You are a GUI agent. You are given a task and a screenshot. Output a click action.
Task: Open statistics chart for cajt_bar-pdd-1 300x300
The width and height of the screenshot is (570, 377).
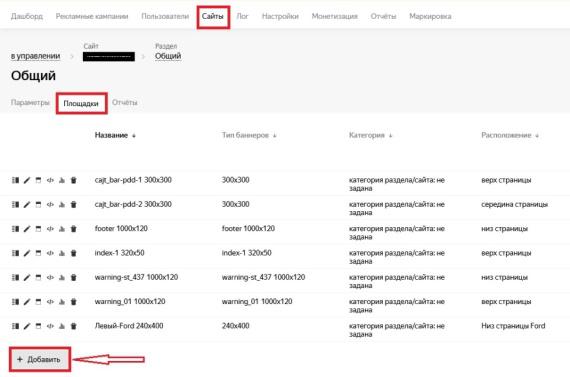[62, 180]
